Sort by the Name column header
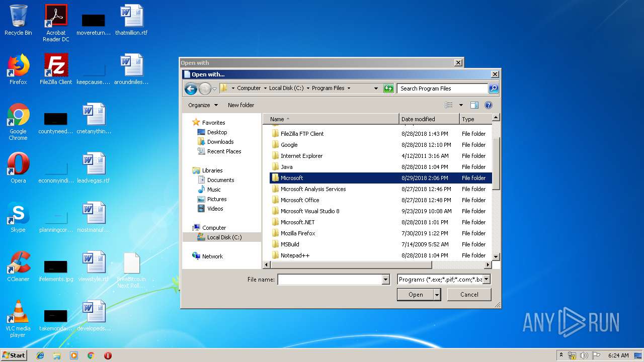This screenshot has width=644, height=362. (x=331, y=119)
